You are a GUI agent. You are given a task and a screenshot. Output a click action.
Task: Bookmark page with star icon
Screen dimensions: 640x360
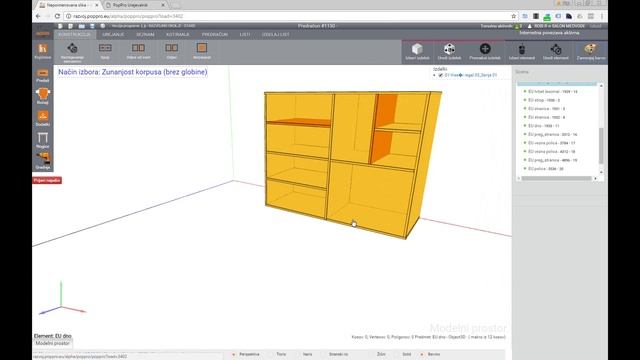pyautogui.click(x=513, y=16)
